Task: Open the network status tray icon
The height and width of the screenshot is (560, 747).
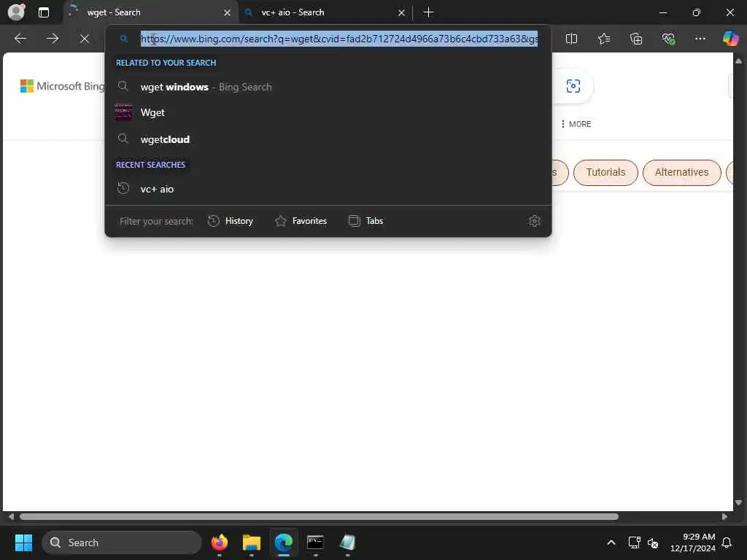Action: click(634, 542)
